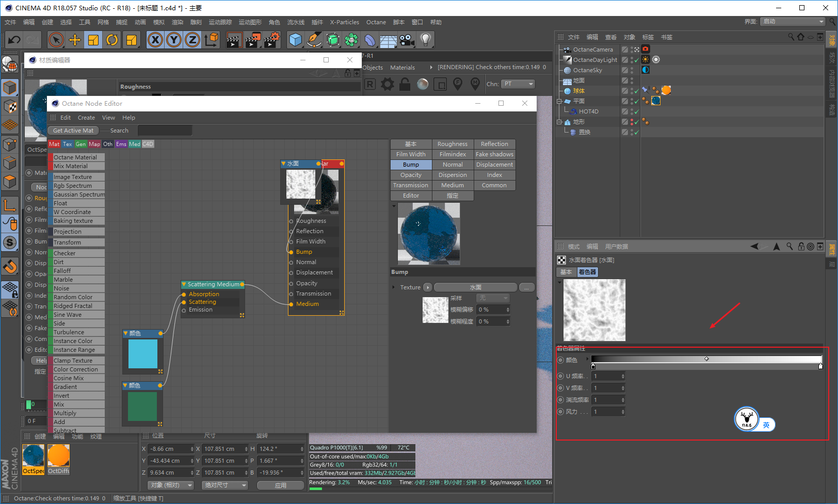
Task: Click the Octane render region icon
Action: click(440, 84)
